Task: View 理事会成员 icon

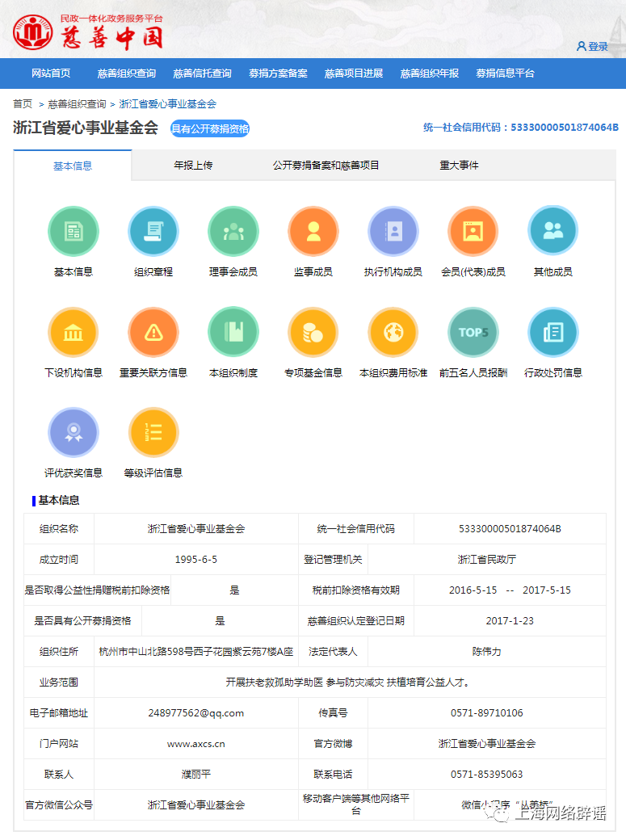Action: click(233, 232)
